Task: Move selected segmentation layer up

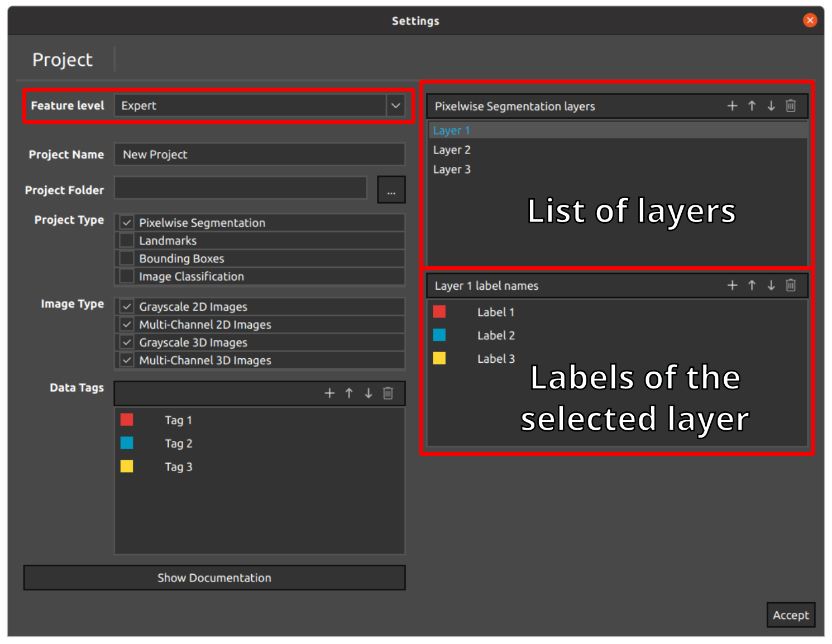Action: pyautogui.click(x=752, y=106)
